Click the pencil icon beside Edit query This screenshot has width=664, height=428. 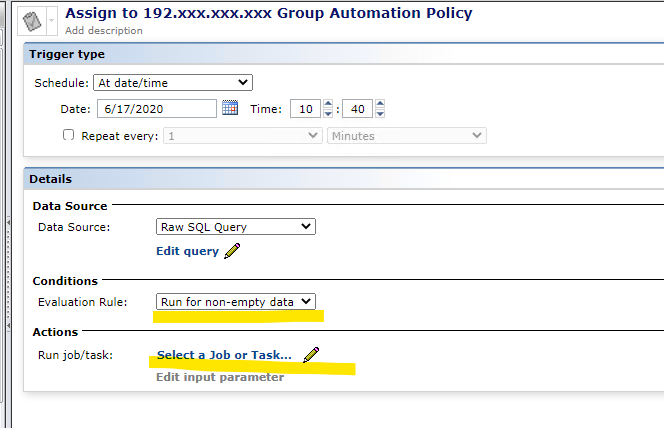pyautogui.click(x=232, y=251)
